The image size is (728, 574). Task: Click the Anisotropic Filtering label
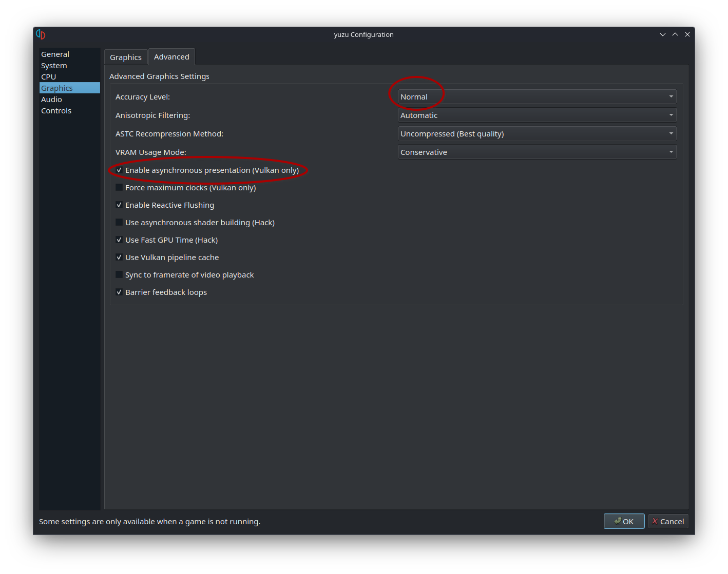[x=152, y=115]
